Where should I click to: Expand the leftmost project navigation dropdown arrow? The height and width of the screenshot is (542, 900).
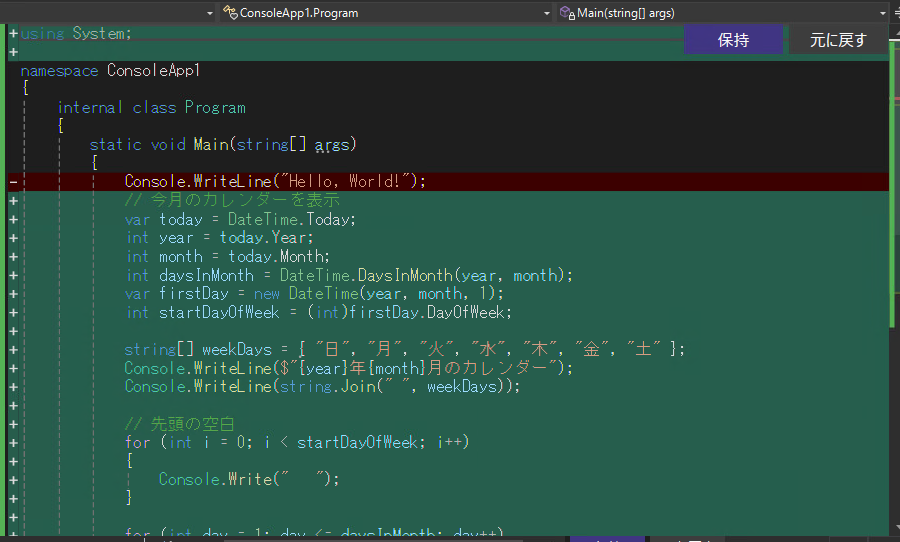pos(209,13)
